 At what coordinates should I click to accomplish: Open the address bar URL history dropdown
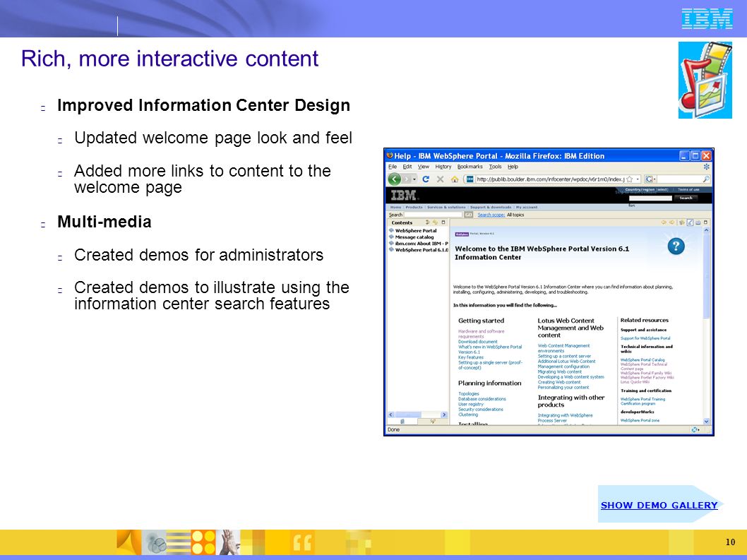click(638, 179)
